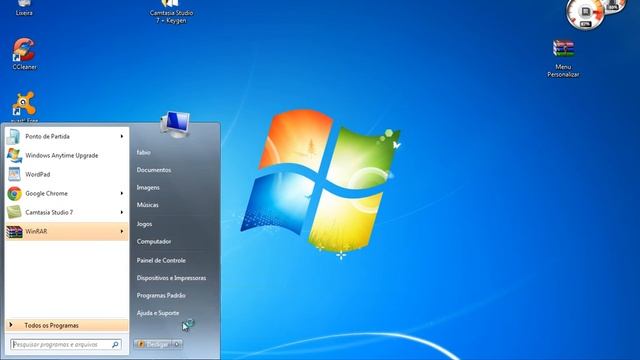This screenshot has height=360, width=640.
Task: Click the Camtasia Studio 7 Start menu icon
Action: pos(14,212)
